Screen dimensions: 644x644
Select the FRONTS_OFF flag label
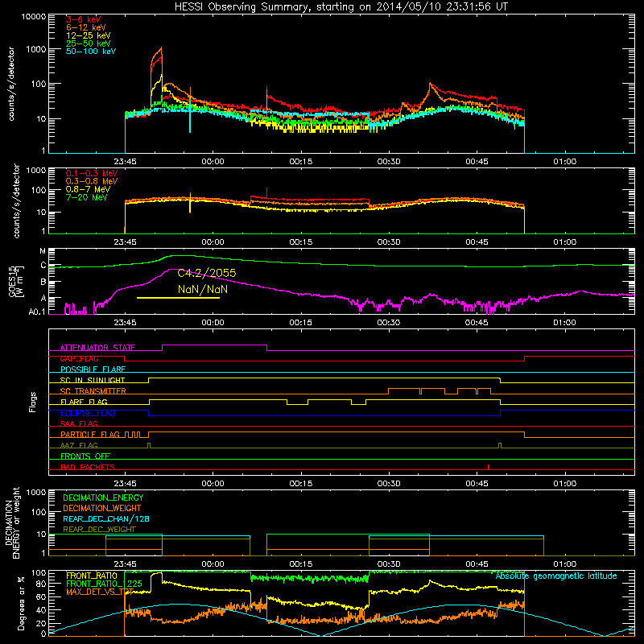point(85,456)
